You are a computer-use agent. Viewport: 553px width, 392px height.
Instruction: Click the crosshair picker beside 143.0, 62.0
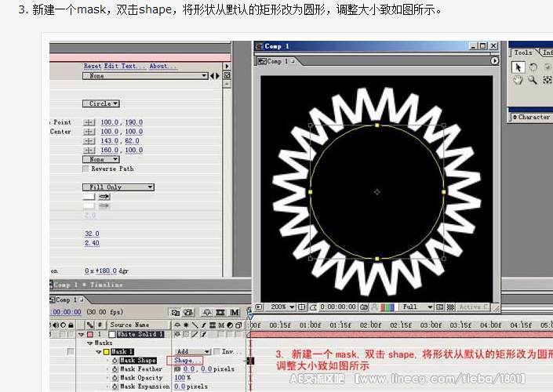89,141
